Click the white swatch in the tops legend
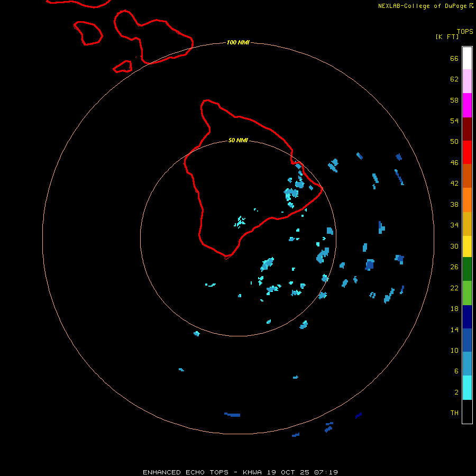The height and width of the screenshot is (476, 476). pyautogui.click(x=467, y=58)
